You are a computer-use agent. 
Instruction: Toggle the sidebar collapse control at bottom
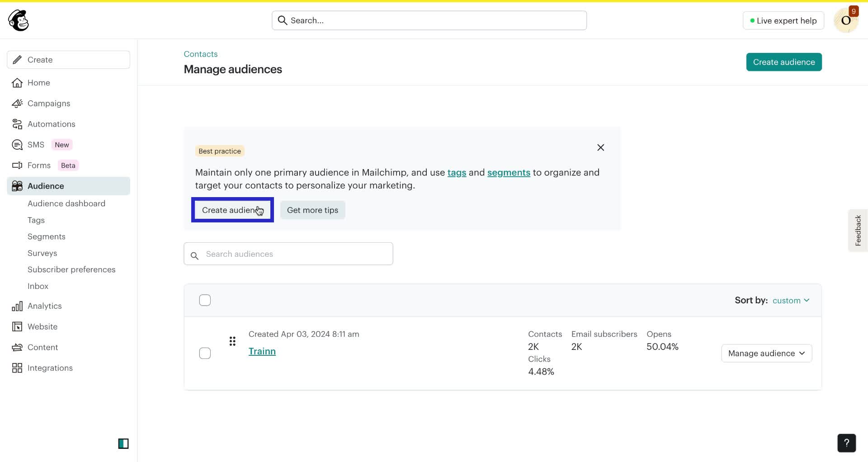pos(123,443)
